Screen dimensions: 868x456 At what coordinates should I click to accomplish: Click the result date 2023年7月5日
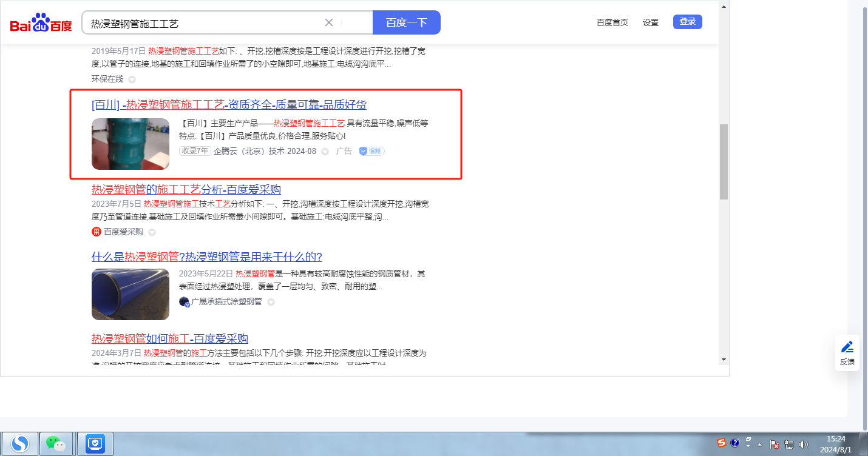click(116, 204)
